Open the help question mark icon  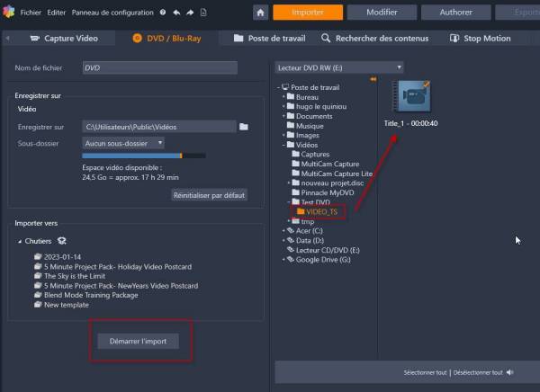tap(162, 13)
